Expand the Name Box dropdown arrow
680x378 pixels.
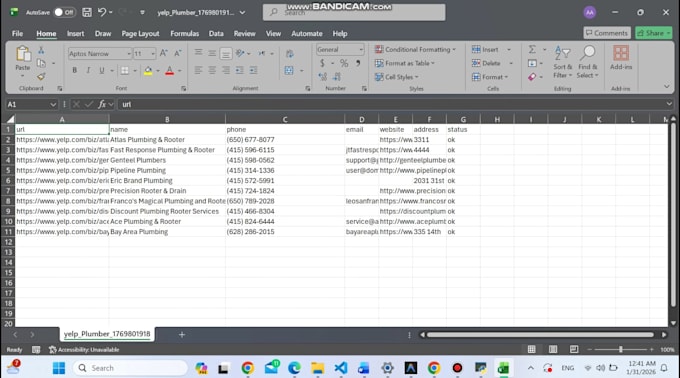tap(53, 104)
